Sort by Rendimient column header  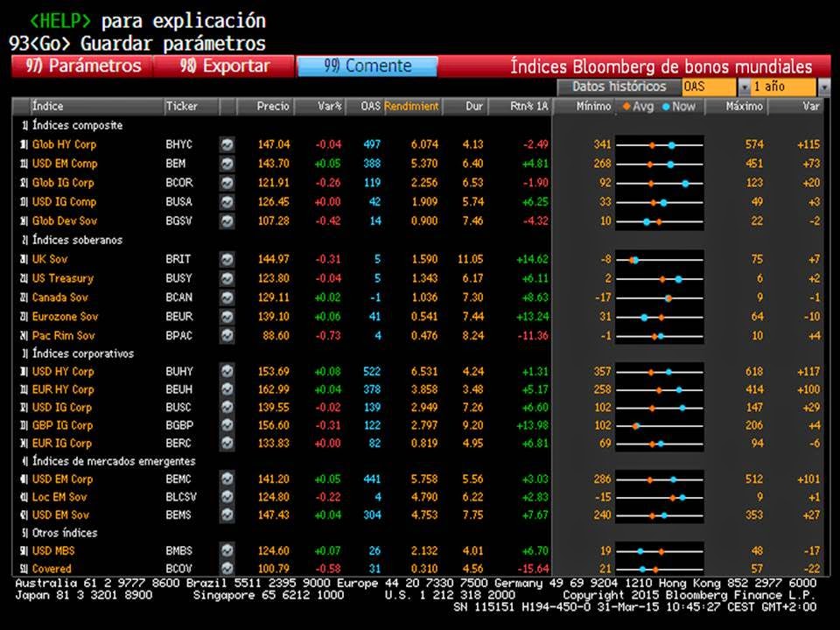pos(411,106)
